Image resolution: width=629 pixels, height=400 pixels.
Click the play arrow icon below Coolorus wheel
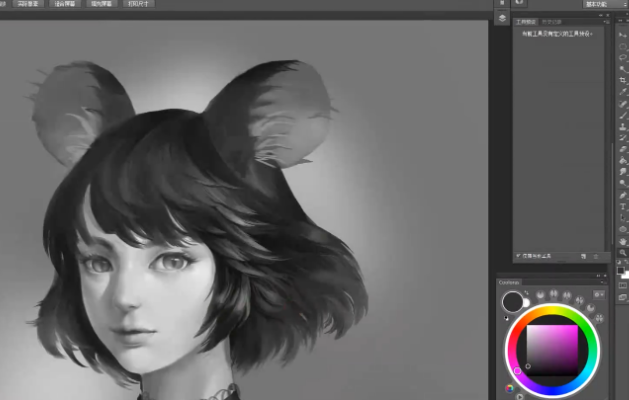[520, 397]
